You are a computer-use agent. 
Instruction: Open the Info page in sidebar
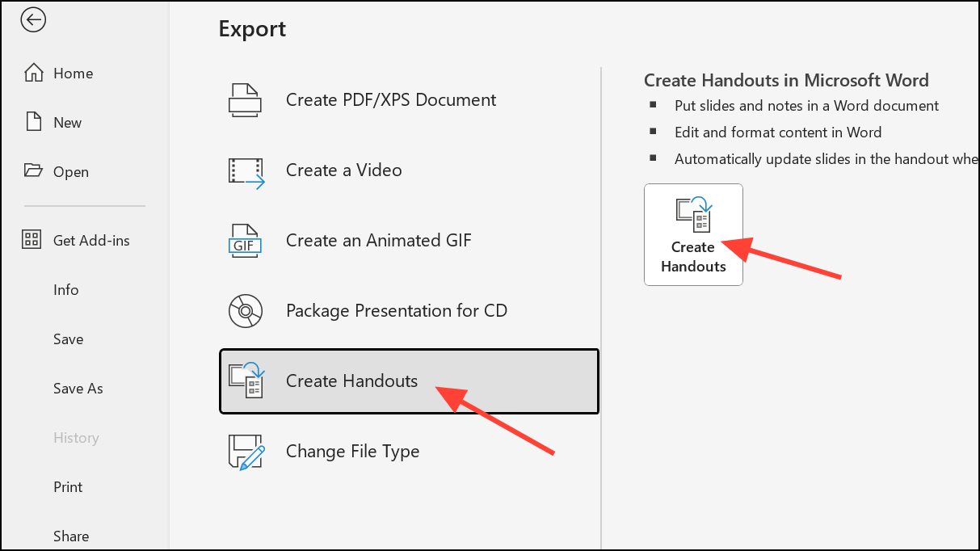[x=66, y=290]
